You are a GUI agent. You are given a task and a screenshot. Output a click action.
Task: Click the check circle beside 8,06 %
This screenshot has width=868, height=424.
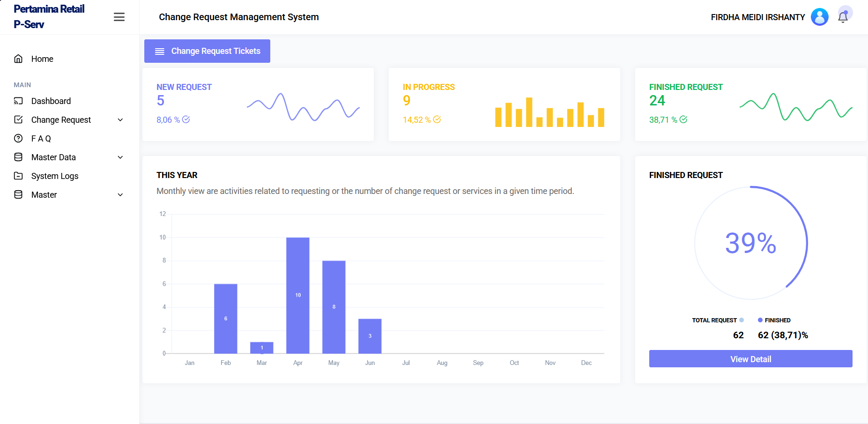click(186, 119)
